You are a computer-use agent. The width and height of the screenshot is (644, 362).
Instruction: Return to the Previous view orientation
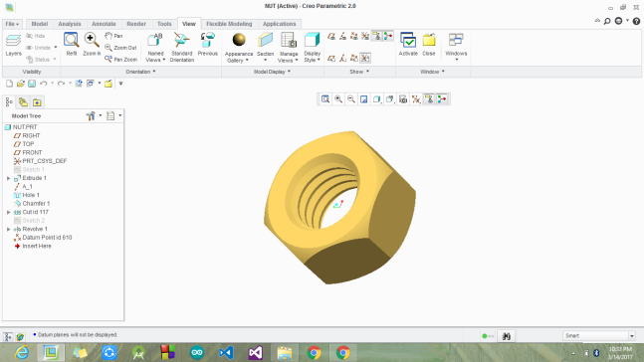click(x=208, y=45)
